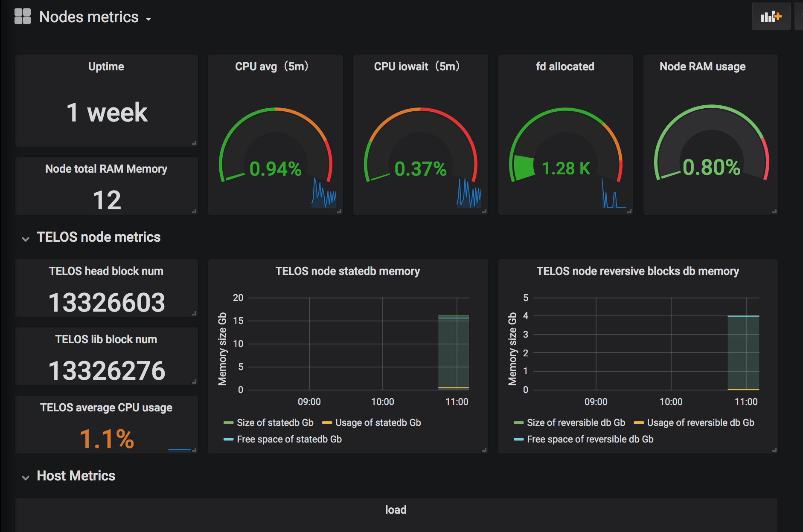Toggle Usage of statedb Gb series

coord(372,422)
